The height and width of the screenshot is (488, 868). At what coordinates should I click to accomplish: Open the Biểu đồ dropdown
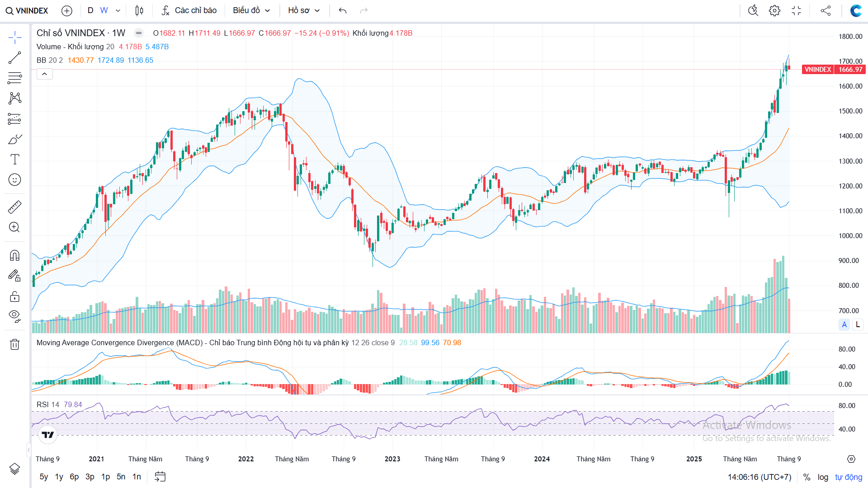251,10
